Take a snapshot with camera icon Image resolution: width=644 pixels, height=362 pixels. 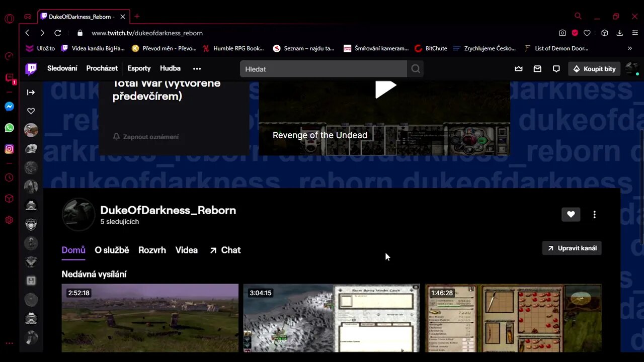click(562, 33)
